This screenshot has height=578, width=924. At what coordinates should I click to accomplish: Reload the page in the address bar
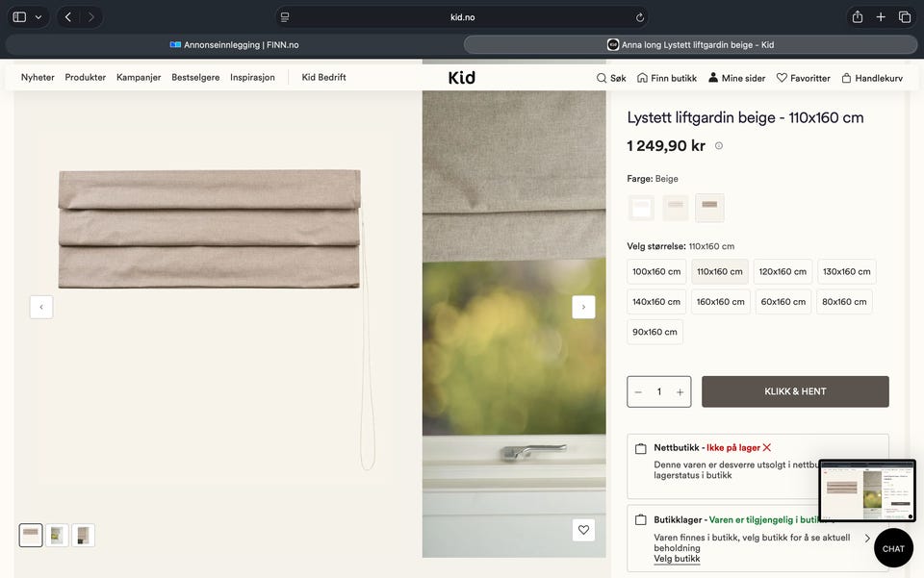[639, 17]
